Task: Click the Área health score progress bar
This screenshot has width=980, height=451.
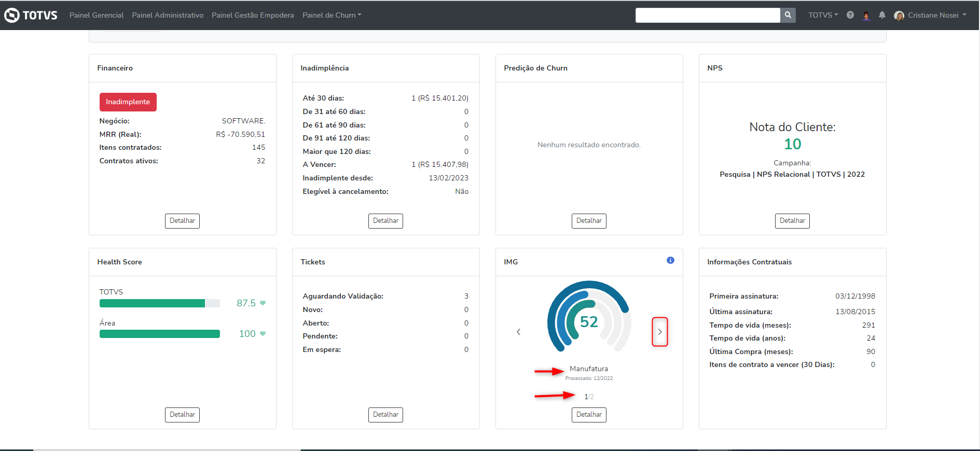Action: click(160, 334)
